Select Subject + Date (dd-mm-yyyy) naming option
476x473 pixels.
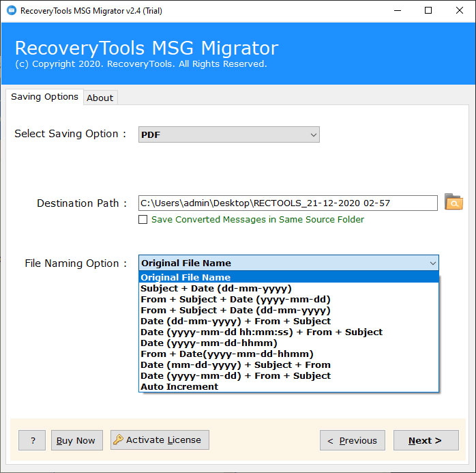coord(288,288)
